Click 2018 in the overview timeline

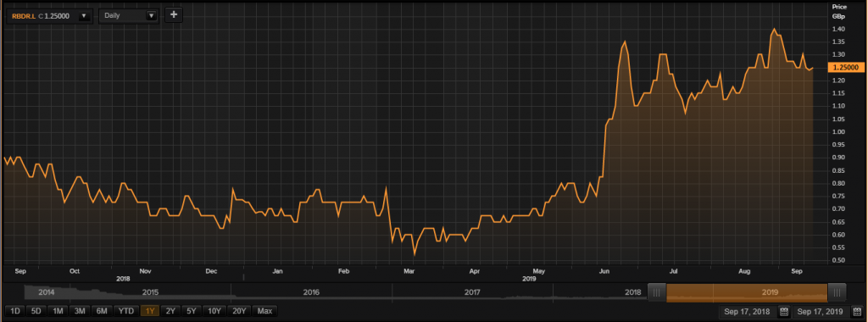pyautogui.click(x=632, y=292)
